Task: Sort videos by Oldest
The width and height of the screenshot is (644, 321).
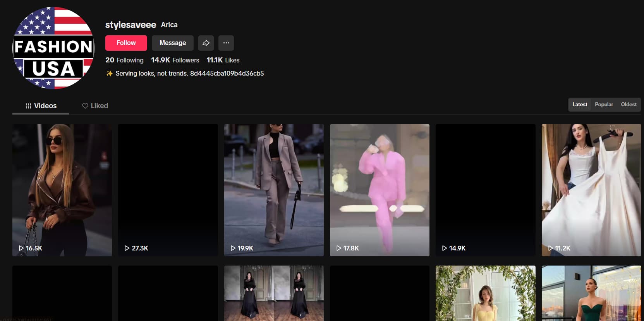Action: pyautogui.click(x=629, y=105)
